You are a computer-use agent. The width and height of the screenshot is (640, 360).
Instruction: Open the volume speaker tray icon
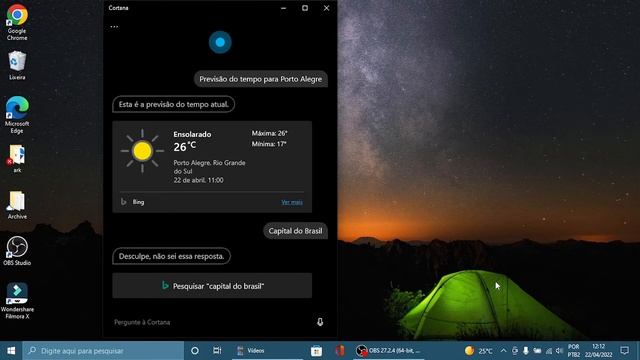click(559, 351)
